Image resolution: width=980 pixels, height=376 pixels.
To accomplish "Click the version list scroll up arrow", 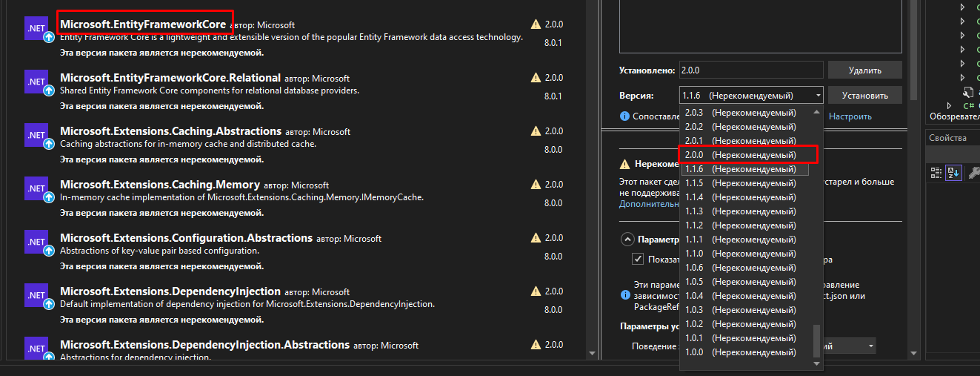I will pyautogui.click(x=818, y=112).
